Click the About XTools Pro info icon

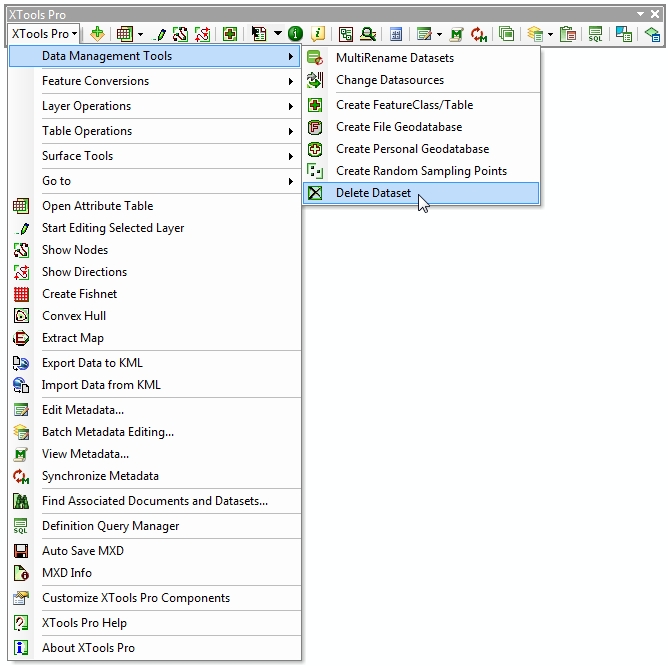[x=21, y=648]
